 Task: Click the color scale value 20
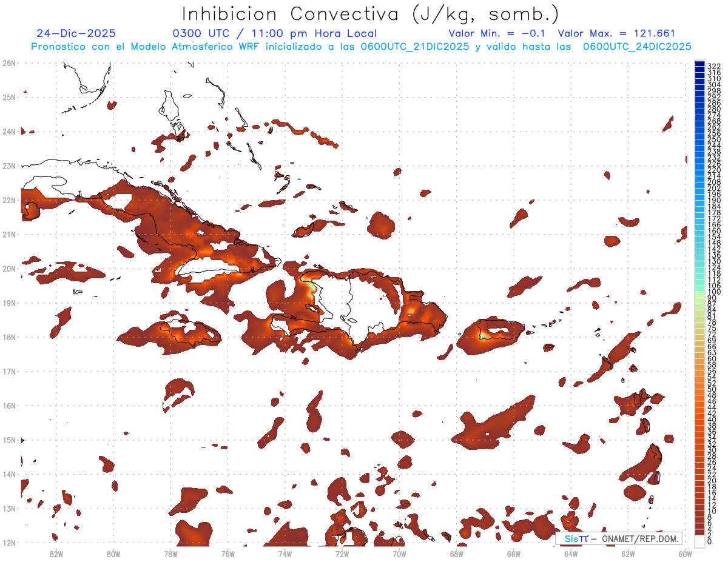click(x=712, y=480)
